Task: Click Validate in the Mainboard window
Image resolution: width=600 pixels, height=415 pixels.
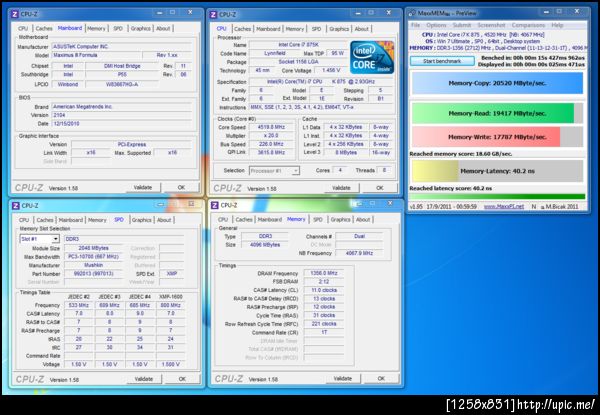Action: click(x=143, y=187)
